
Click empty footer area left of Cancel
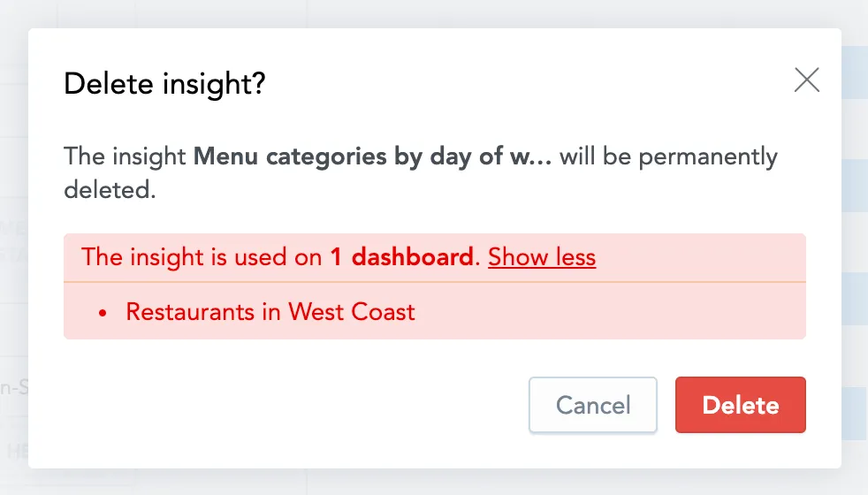pyautogui.click(x=292, y=406)
